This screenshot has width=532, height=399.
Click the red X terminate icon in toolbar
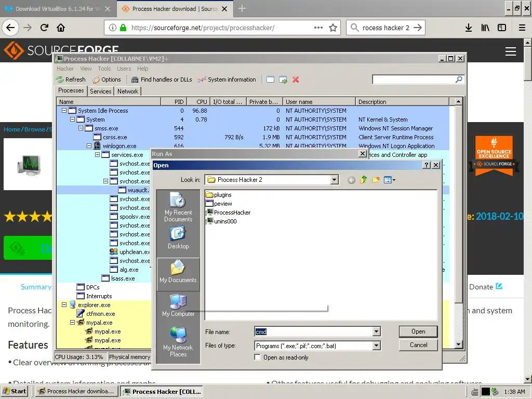click(296, 79)
